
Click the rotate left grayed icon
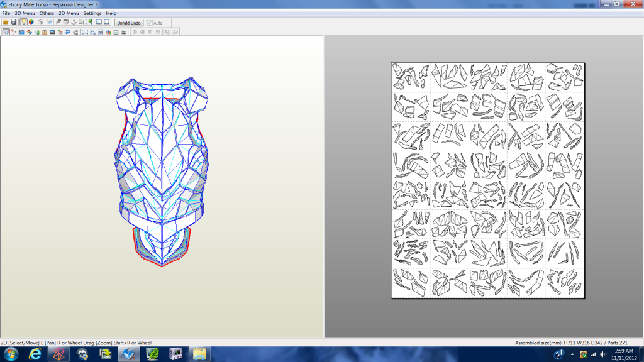(167, 32)
